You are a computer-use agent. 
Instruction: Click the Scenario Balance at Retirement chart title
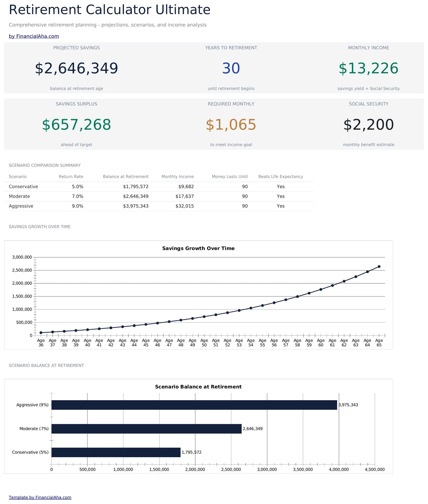(199, 387)
